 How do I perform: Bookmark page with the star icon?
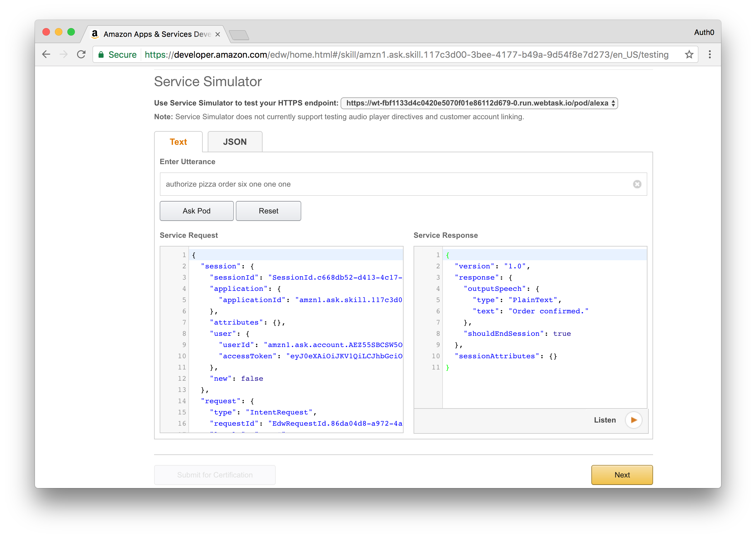point(689,54)
